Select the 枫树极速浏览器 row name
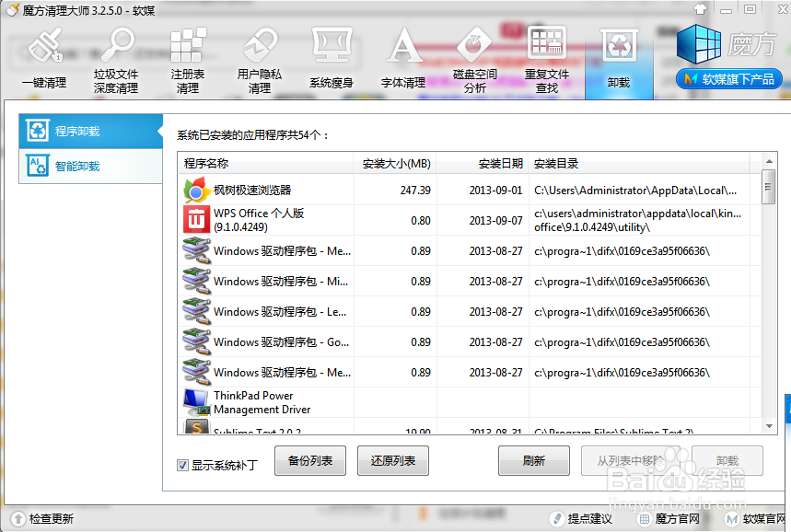Viewport: 791px width, 532px height. tap(252, 191)
